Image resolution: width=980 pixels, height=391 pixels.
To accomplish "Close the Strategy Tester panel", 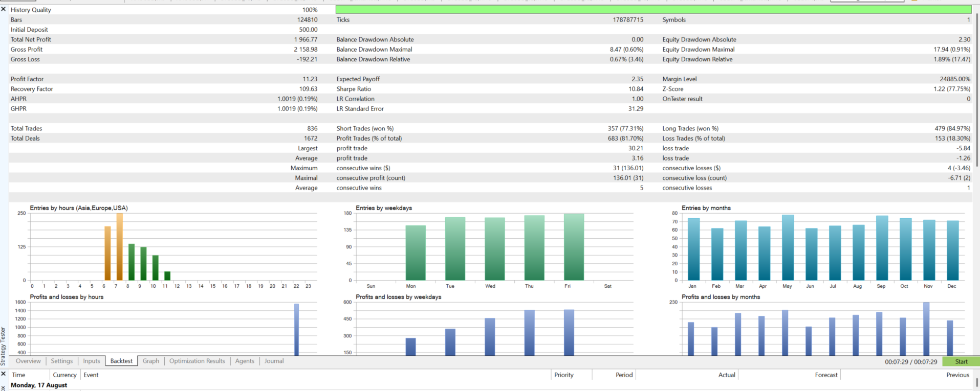I will click(4, 9).
